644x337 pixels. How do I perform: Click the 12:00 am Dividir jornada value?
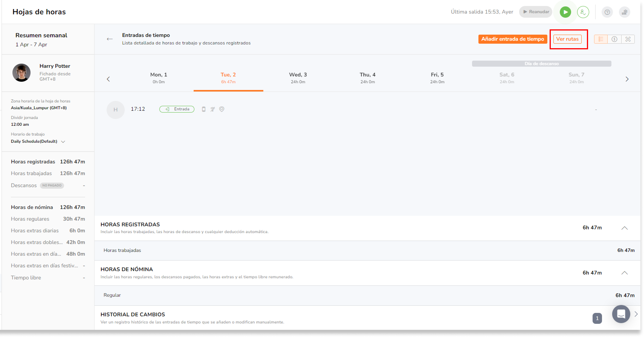click(x=20, y=124)
